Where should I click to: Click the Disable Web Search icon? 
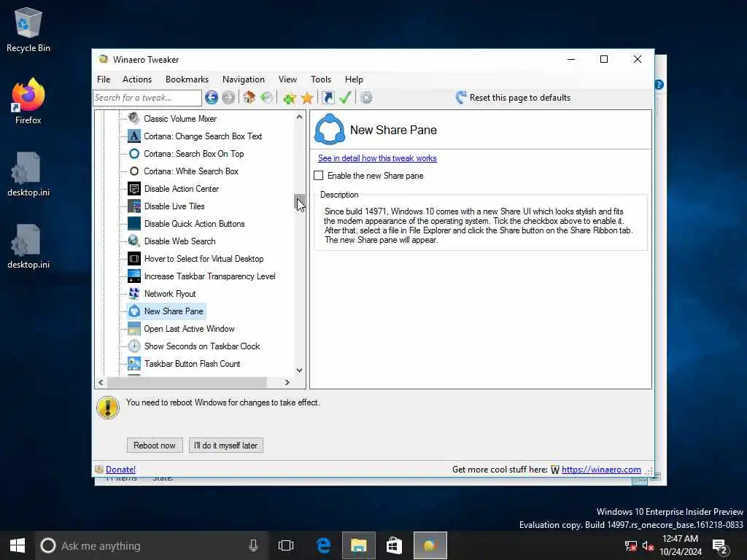pyautogui.click(x=134, y=241)
